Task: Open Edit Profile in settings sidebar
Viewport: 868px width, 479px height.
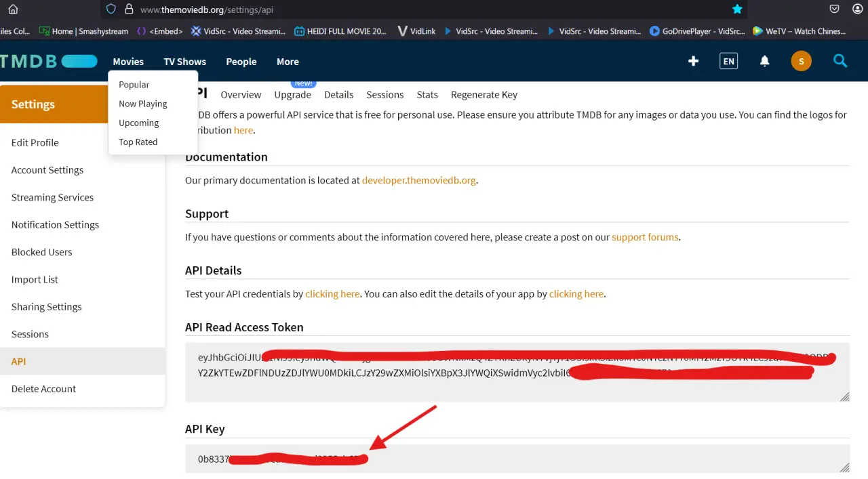Action: tap(35, 142)
